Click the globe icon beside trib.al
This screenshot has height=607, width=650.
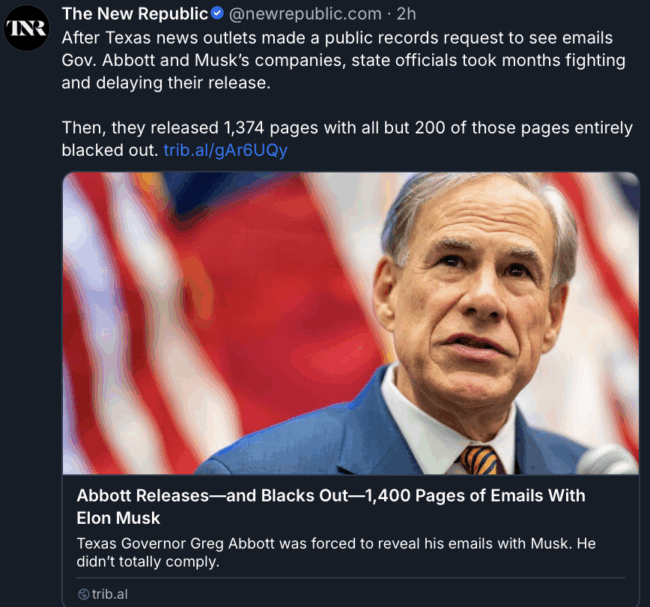tap(83, 594)
